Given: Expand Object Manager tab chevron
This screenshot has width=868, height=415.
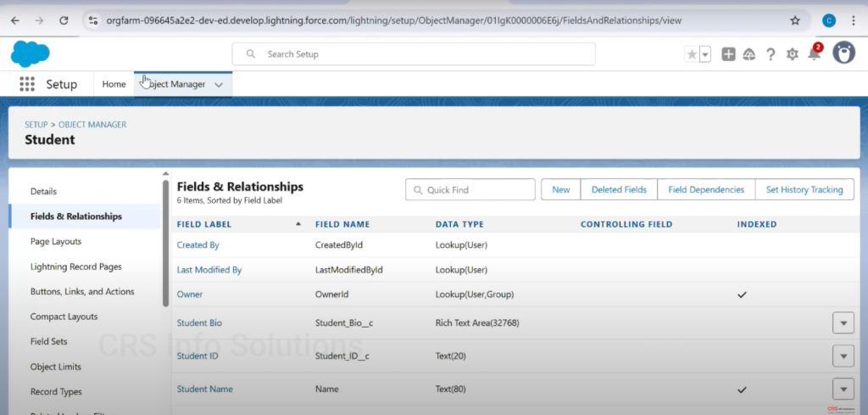Looking at the screenshot, I should click(219, 85).
